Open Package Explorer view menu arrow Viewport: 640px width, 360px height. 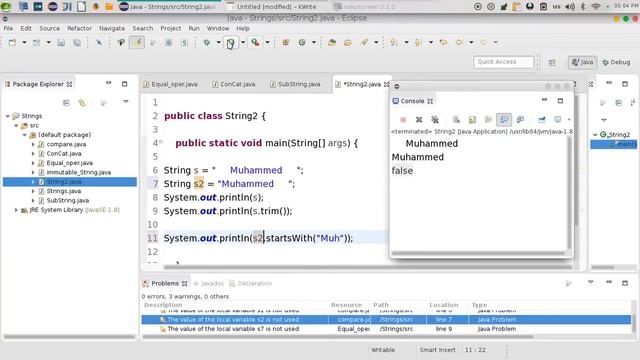[x=126, y=102]
